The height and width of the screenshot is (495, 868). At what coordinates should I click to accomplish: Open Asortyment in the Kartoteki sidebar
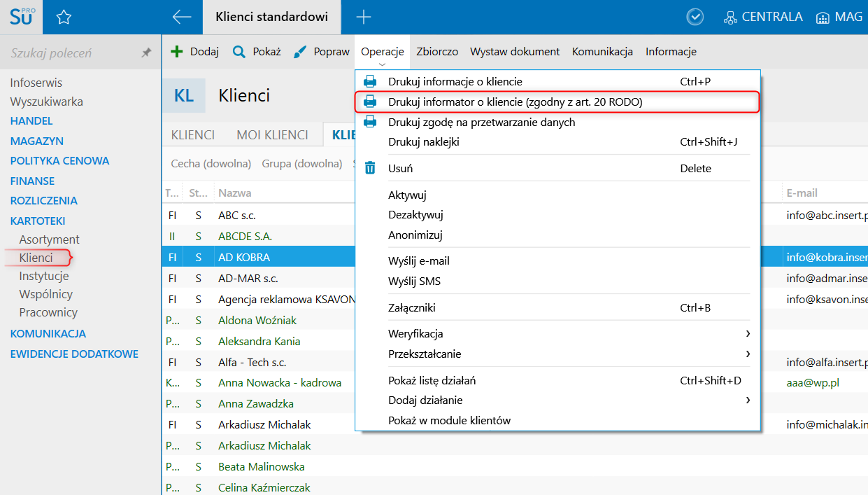49,239
